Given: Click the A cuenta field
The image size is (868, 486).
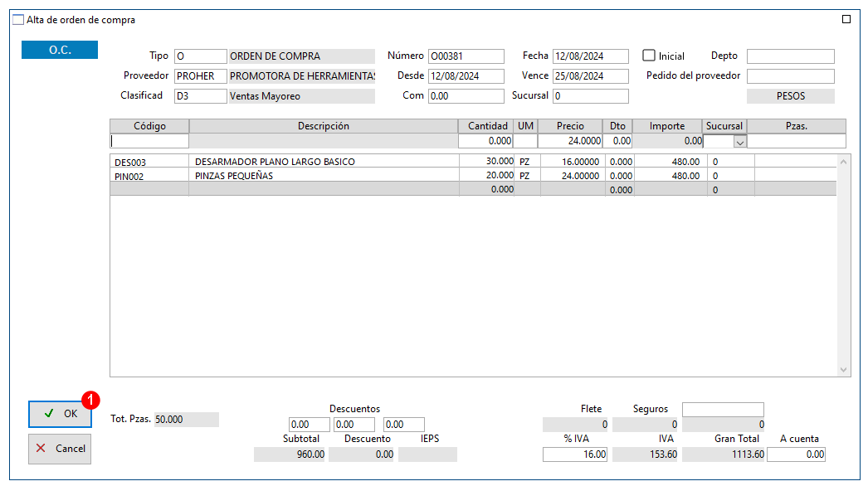Looking at the screenshot, I should coord(796,454).
